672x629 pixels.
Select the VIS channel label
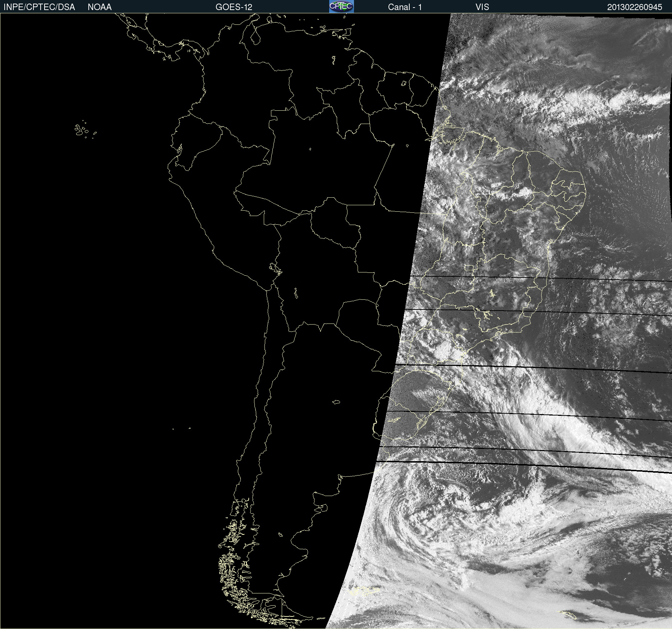click(482, 7)
